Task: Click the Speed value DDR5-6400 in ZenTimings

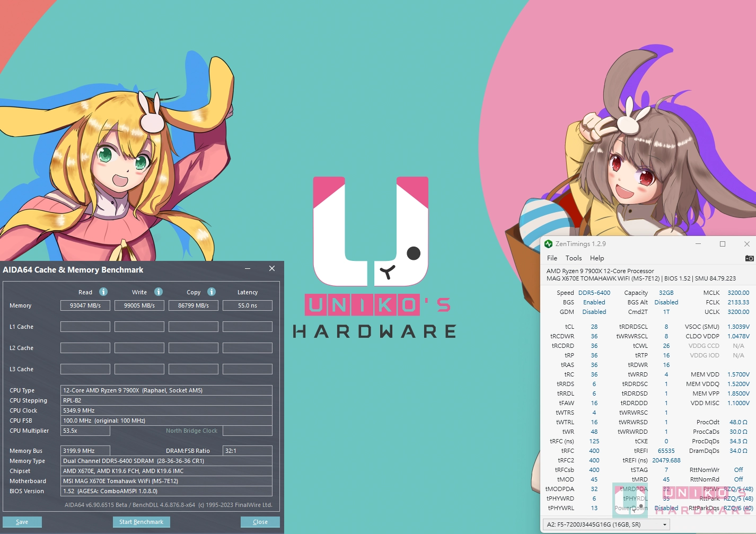Action: point(594,293)
